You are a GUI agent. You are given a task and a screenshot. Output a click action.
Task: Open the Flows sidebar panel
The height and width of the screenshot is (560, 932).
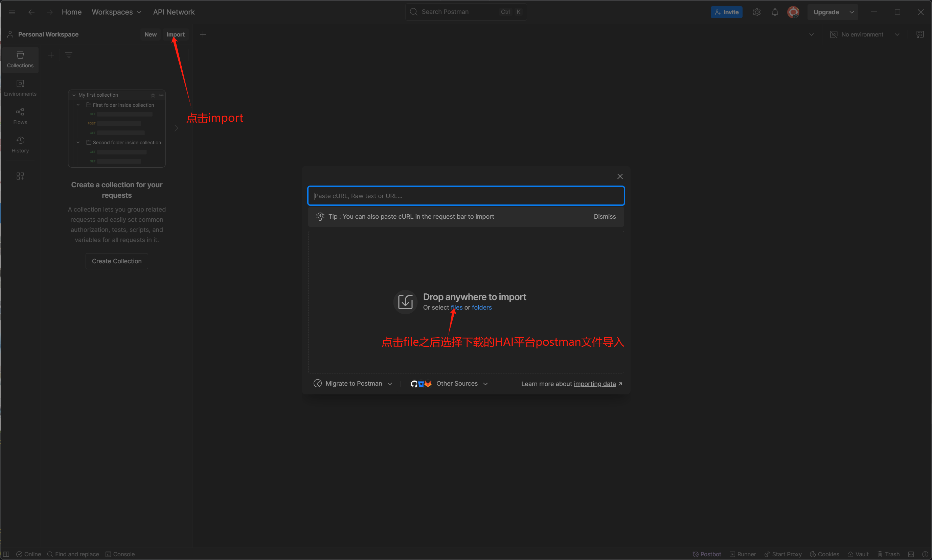tap(20, 116)
